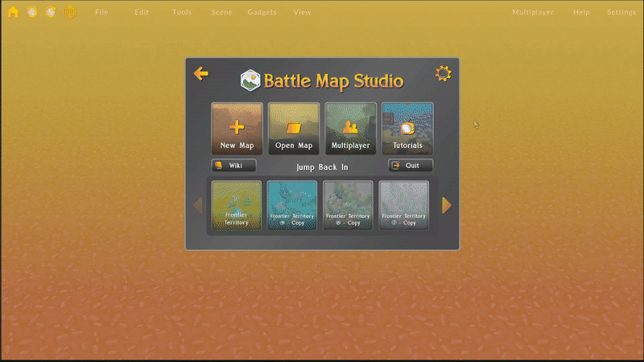Click the Home icon in top bar
Screen dimensions: 644x362
click(x=13, y=12)
